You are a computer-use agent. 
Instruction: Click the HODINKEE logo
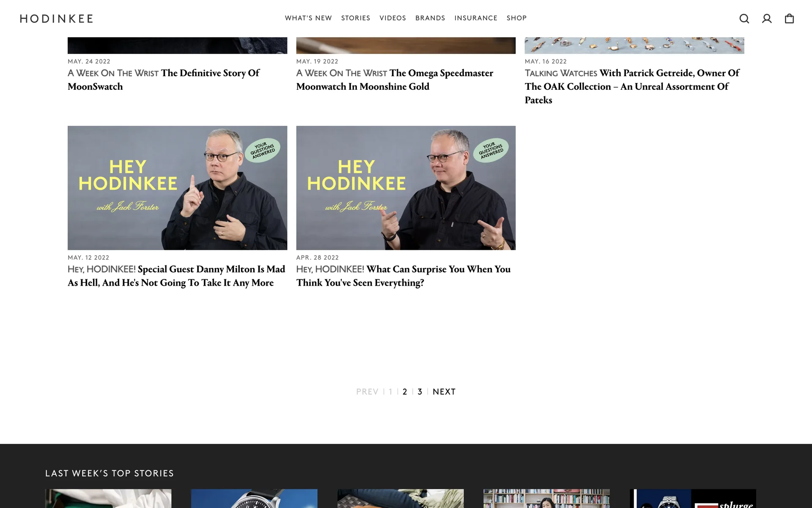click(x=56, y=19)
